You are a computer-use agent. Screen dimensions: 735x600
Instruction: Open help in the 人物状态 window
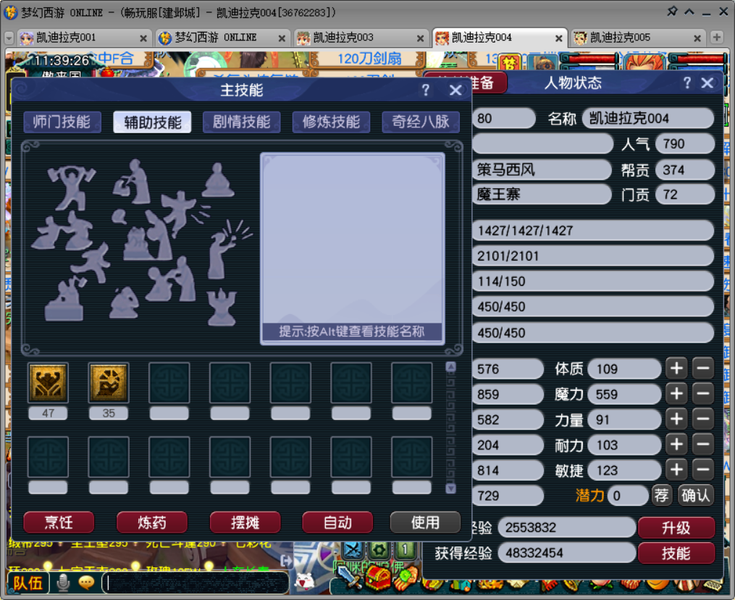[687, 83]
